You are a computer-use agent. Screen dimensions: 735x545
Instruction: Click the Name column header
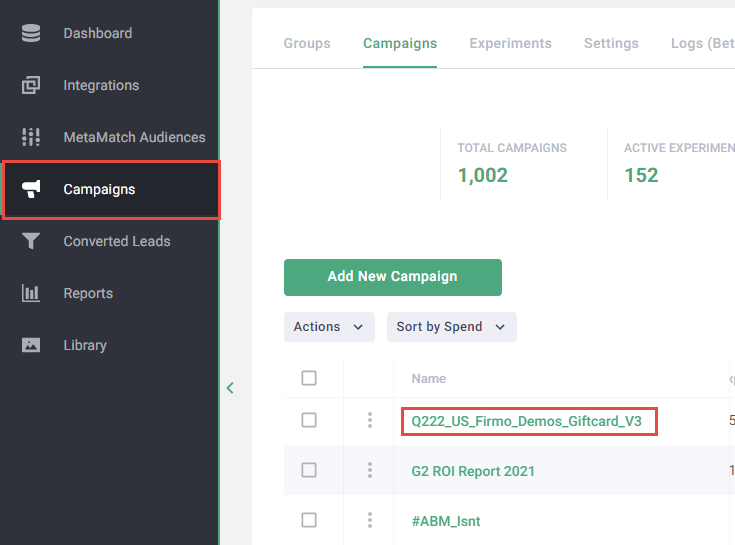pos(429,379)
